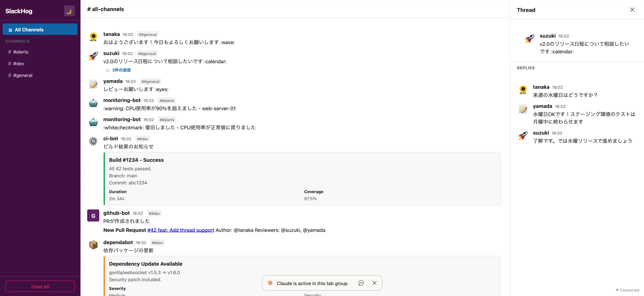This screenshot has height=296, width=644.
Task: Toggle dark mode with the moon icon
Action: coord(69,11)
